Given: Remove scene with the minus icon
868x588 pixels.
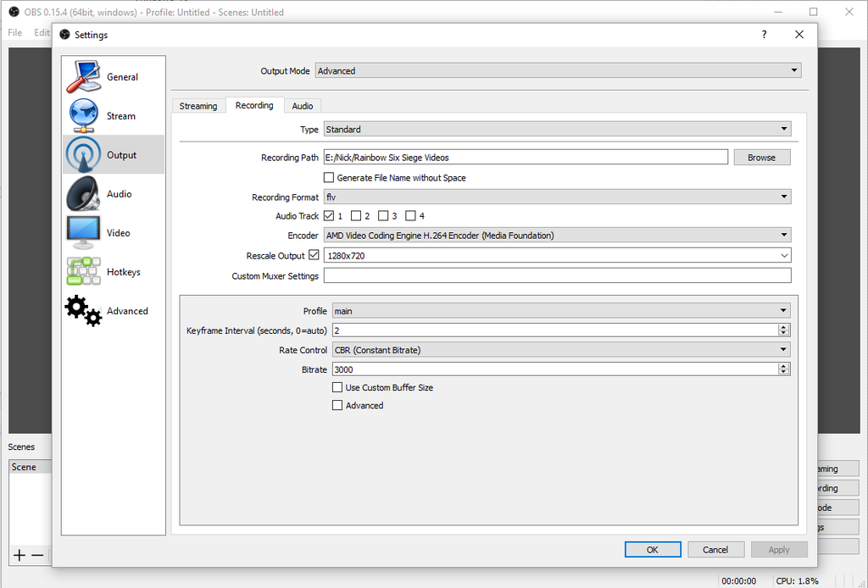Looking at the screenshot, I should 37,555.
